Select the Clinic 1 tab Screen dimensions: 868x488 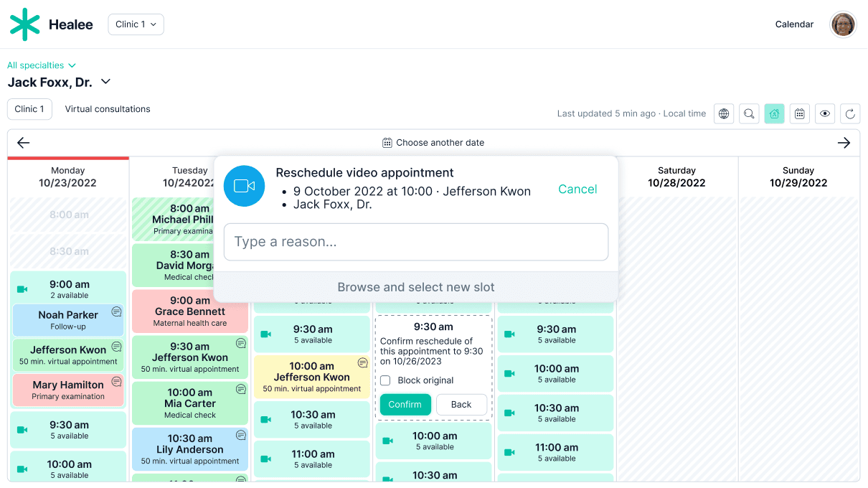click(x=29, y=109)
